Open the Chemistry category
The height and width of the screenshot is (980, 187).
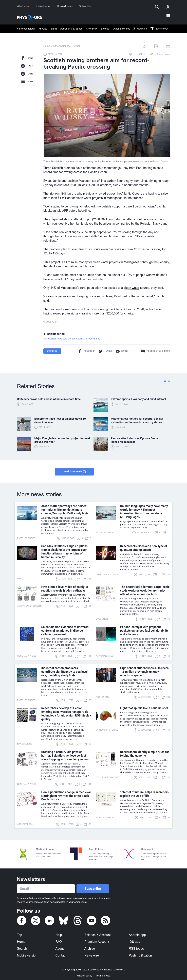(x=92, y=29)
